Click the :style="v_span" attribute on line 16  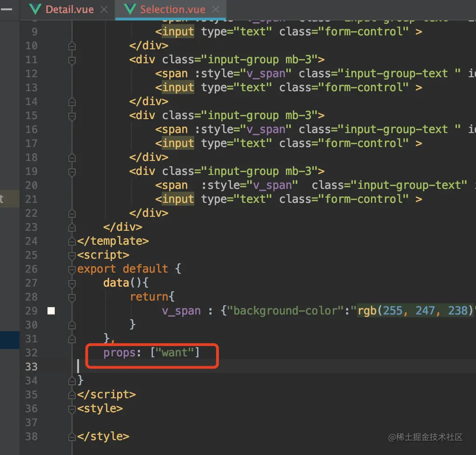(x=243, y=129)
